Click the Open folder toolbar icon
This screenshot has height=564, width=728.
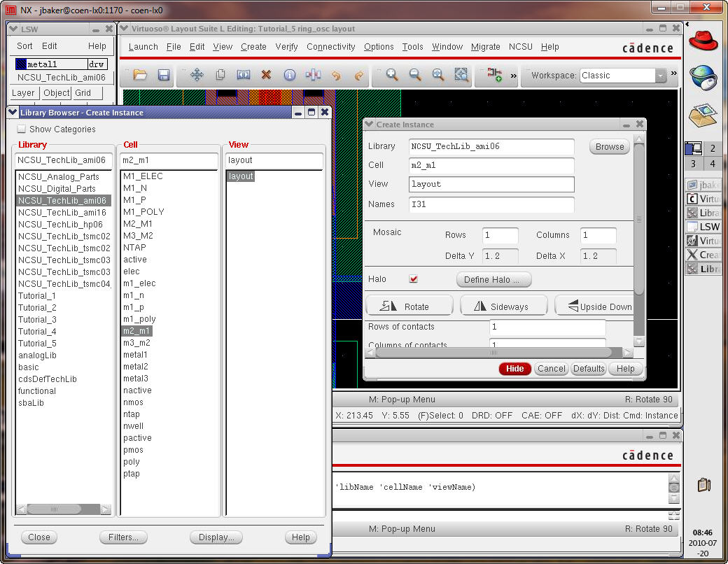pyautogui.click(x=140, y=75)
